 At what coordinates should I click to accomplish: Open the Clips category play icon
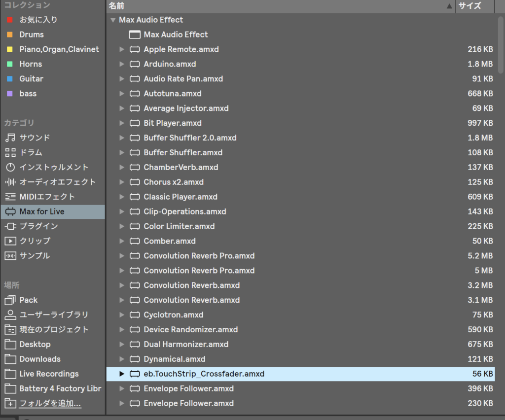[x=10, y=241]
